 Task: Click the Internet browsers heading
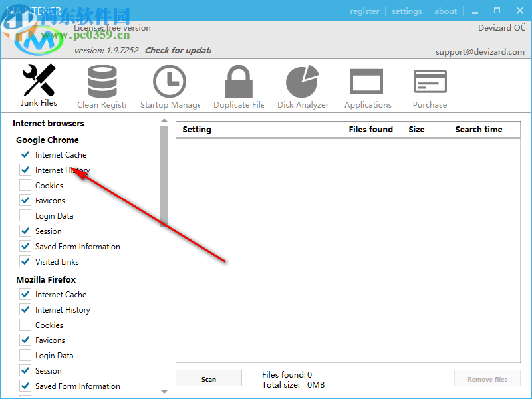(x=48, y=123)
